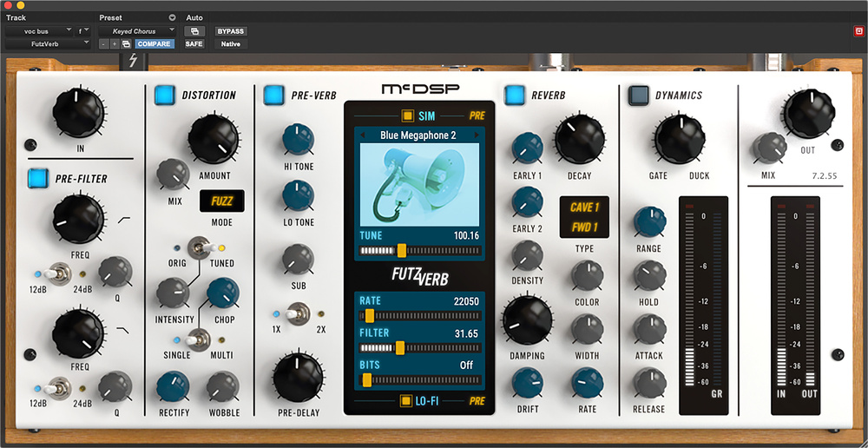
Task: Click the TUNE slider handle
Action: point(401,250)
